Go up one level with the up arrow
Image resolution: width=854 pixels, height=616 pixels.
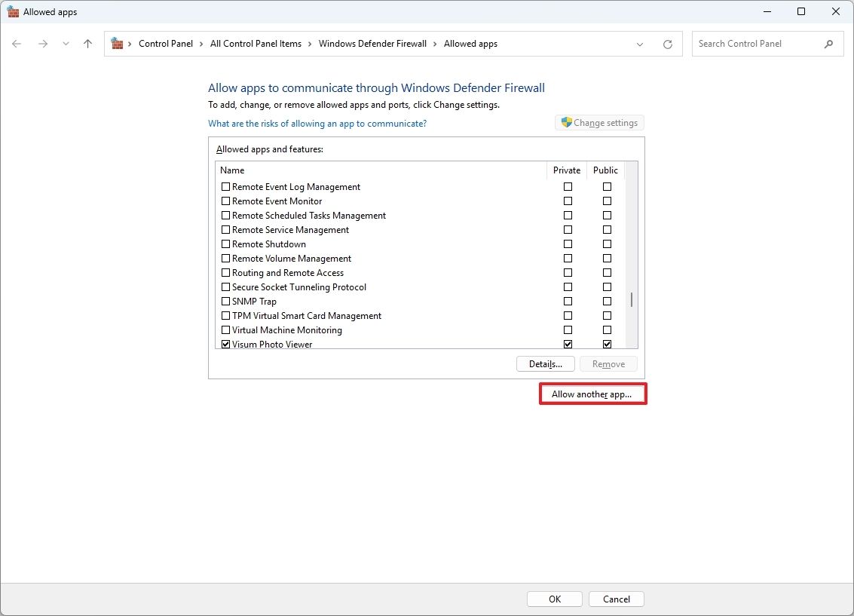click(87, 44)
